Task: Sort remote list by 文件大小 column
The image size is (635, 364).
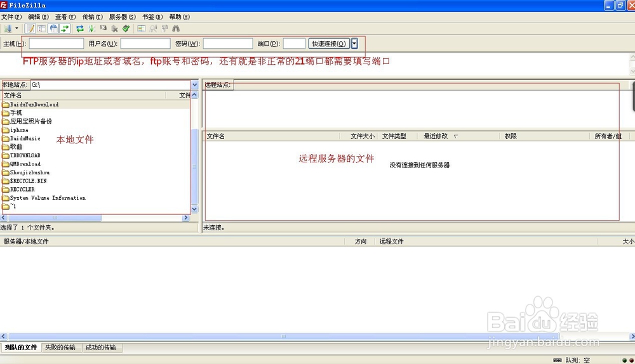Action: (x=358, y=136)
